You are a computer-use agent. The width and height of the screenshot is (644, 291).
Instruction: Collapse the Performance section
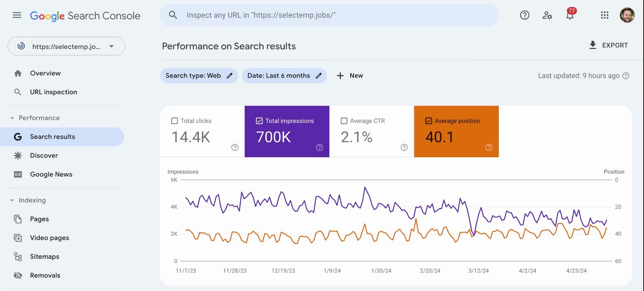pyautogui.click(x=12, y=118)
